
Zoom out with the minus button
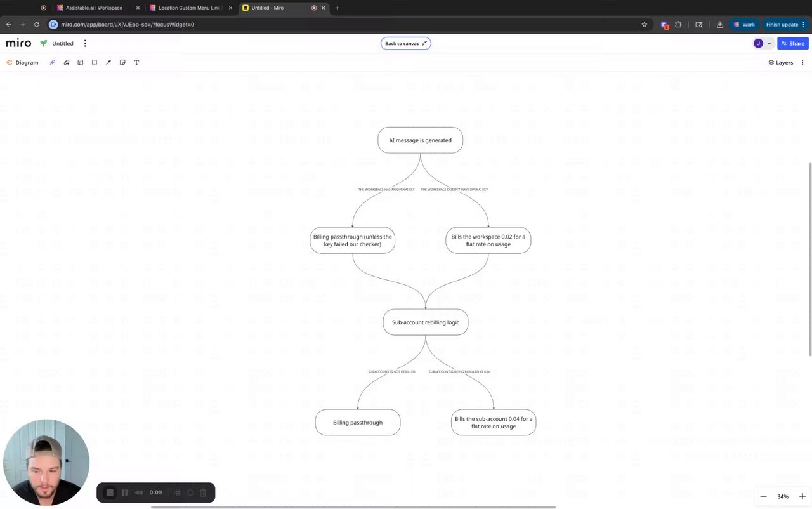(x=763, y=496)
